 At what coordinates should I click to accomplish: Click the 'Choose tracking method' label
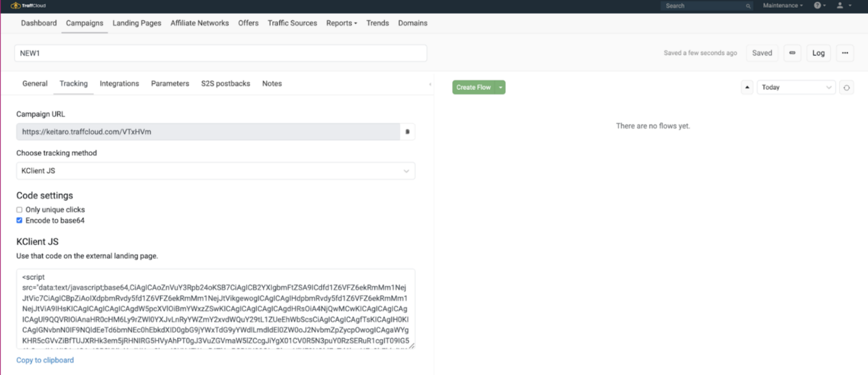pos(56,153)
